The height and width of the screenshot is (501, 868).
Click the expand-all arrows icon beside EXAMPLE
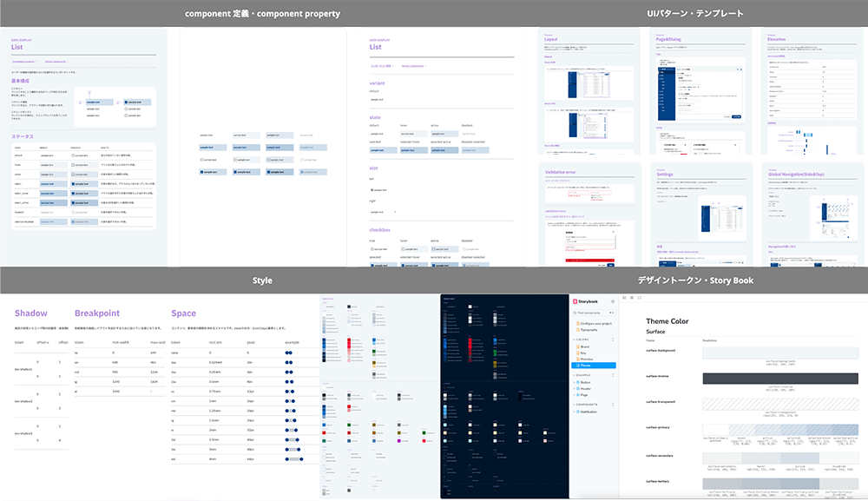[612, 375]
